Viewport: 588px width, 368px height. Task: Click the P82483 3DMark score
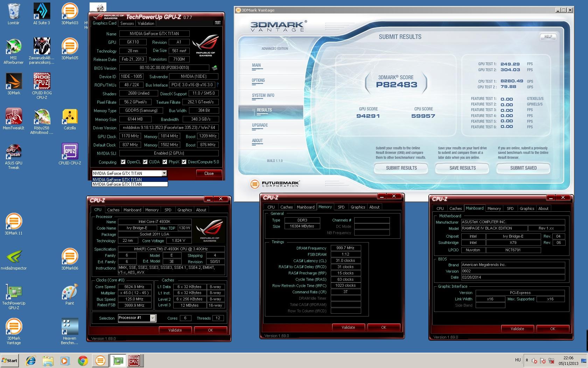(397, 85)
